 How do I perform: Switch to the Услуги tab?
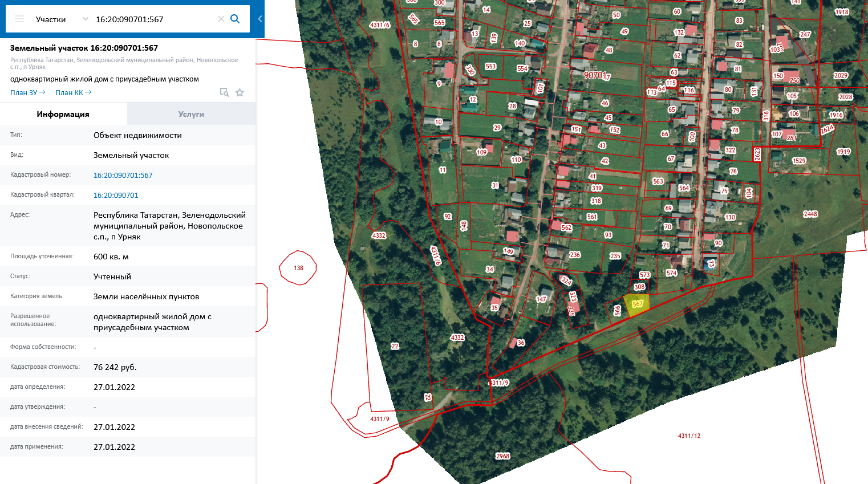click(x=191, y=114)
